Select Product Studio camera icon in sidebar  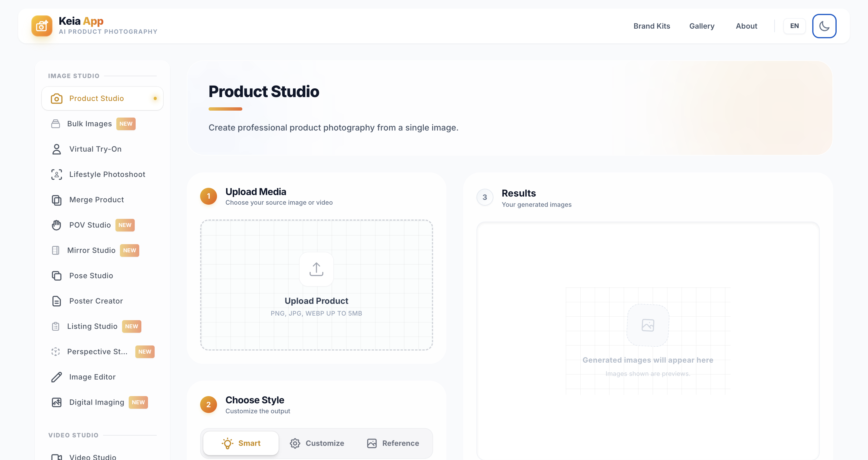(x=57, y=98)
